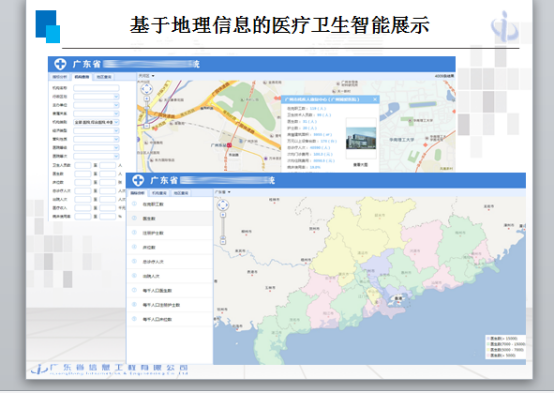Click the province map's vertical zoom slider track

pyautogui.click(x=223, y=228)
